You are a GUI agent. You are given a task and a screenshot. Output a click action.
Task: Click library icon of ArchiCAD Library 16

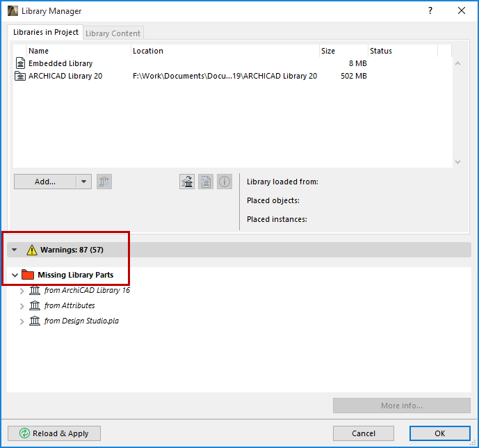(x=35, y=290)
